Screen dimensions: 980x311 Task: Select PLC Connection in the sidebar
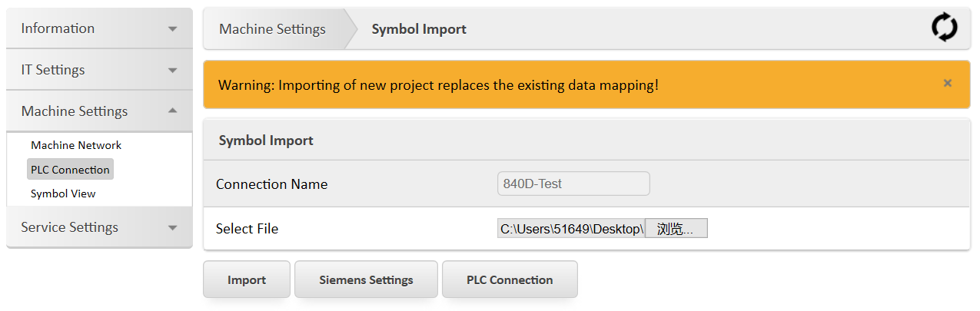coord(70,170)
